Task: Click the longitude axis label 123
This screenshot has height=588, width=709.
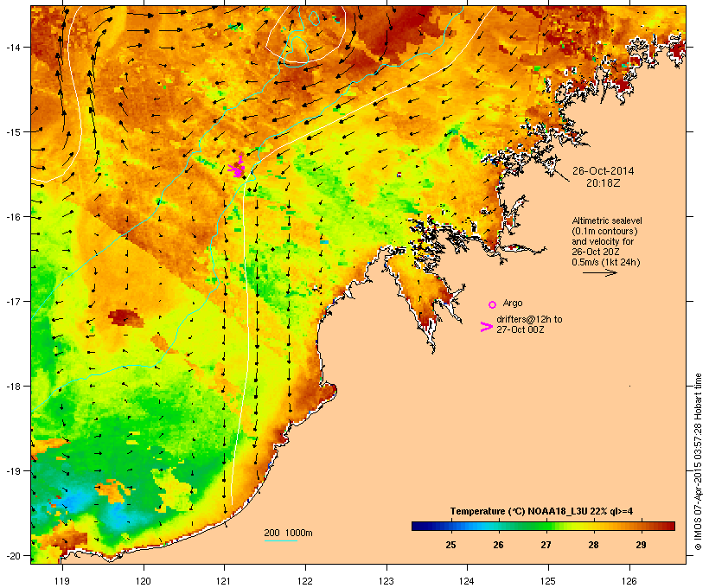Action: coord(386,581)
